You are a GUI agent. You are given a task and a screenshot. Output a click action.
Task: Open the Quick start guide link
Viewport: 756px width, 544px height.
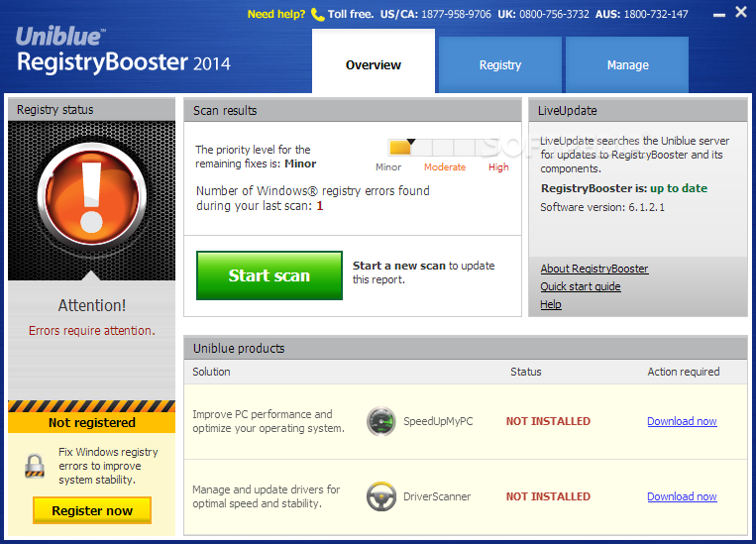click(x=580, y=286)
